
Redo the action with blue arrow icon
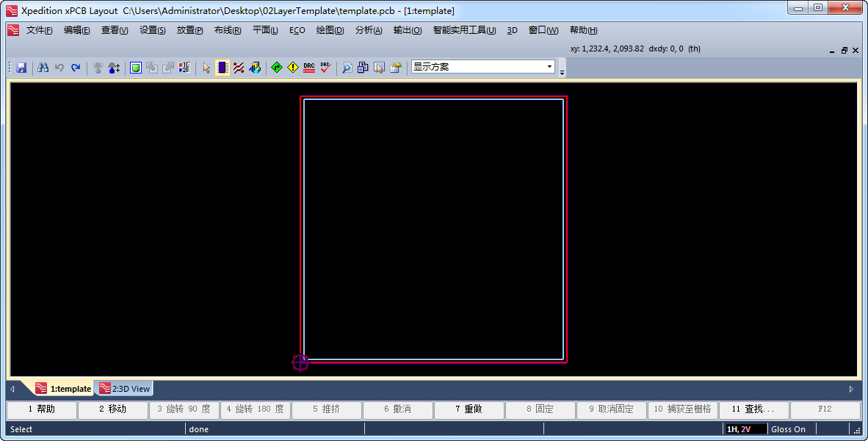click(76, 68)
